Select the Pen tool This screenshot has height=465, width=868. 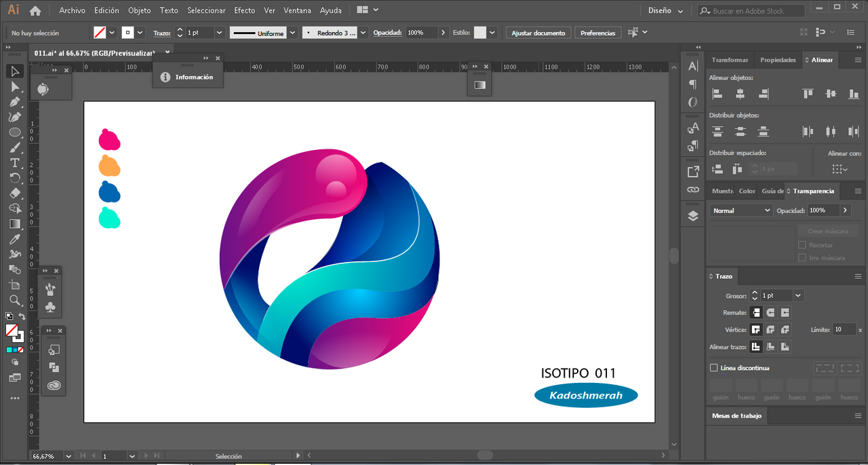point(15,102)
